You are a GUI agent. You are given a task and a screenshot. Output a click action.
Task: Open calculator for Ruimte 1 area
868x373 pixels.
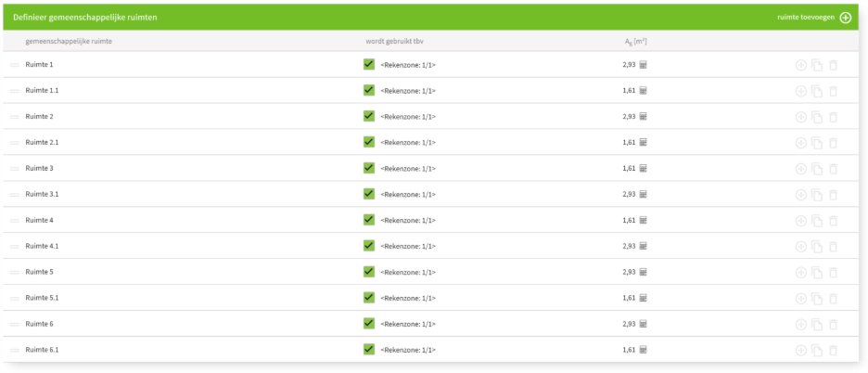[643, 65]
